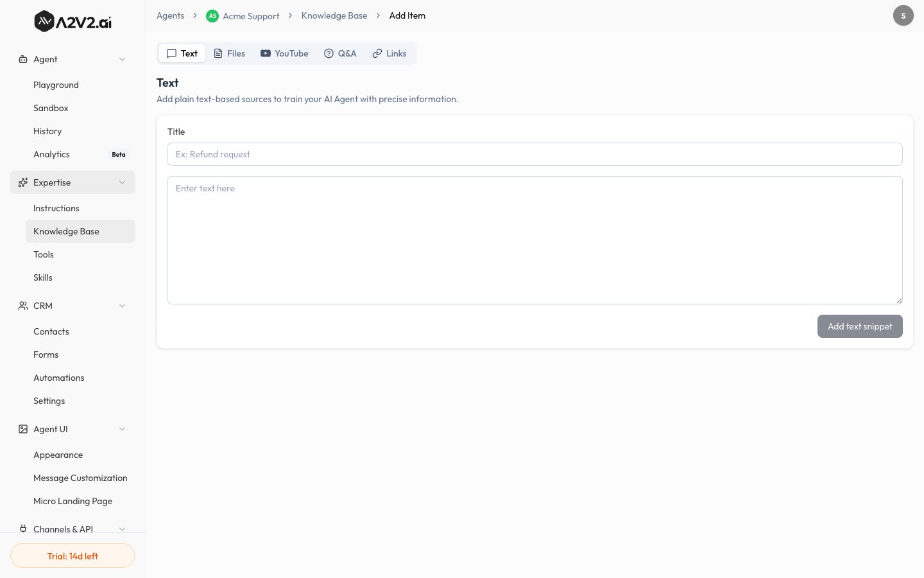Open Appearance under Agent UI
This screenshot has width=924, height=578.
[x=80, y=455]
